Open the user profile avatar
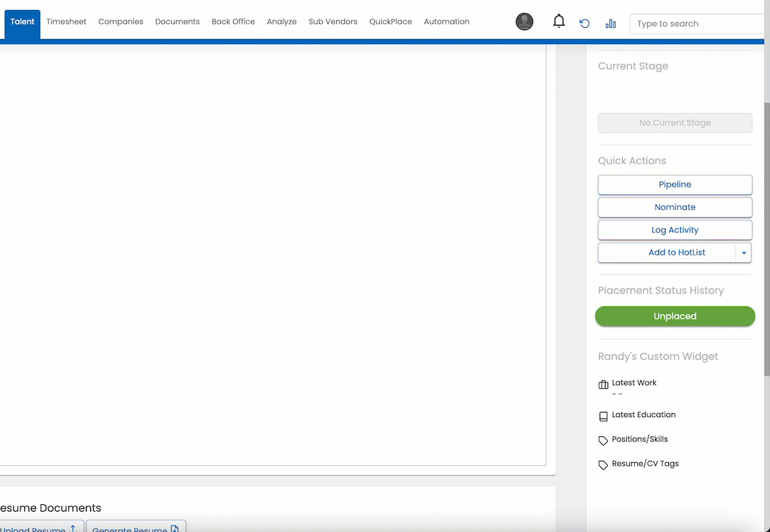Screen dimensions: 770x532 point(524,22)
